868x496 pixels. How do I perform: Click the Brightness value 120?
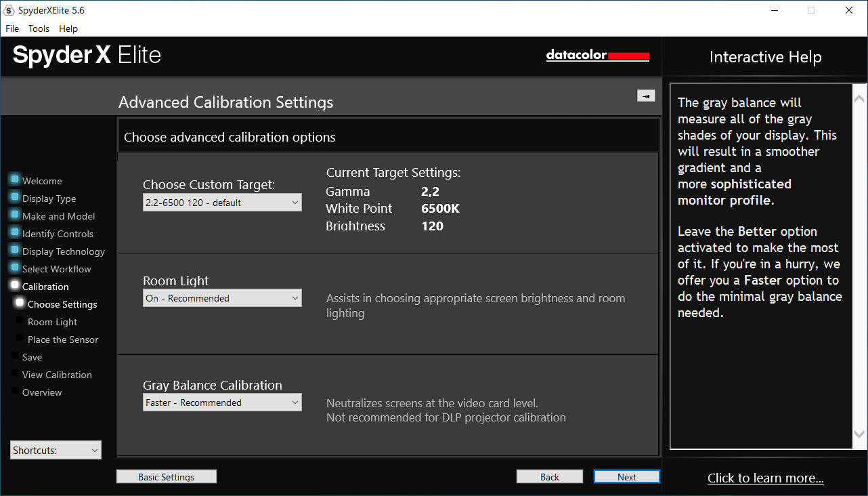click(432, 226)
